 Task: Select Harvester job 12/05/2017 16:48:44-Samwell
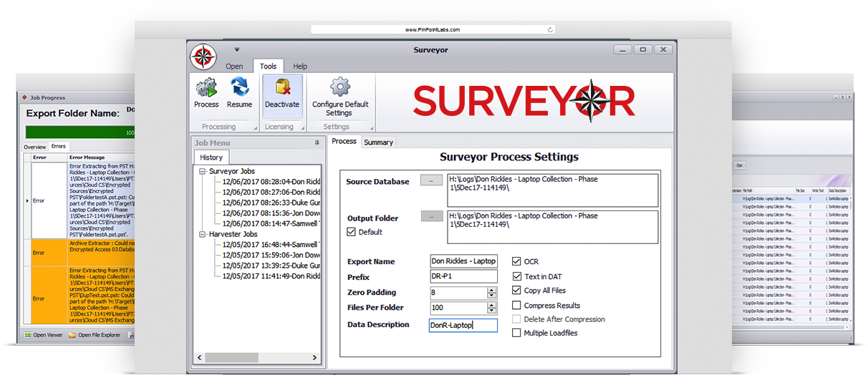pyautogui.click(x=271, y=245)
